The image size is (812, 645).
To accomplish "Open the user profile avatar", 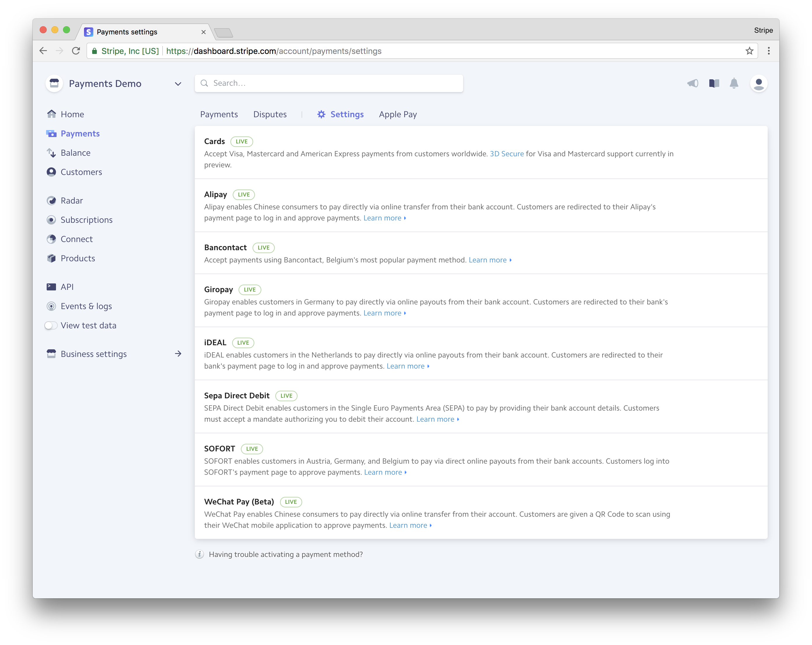I will pyautogui.click(x=759, y=83).
